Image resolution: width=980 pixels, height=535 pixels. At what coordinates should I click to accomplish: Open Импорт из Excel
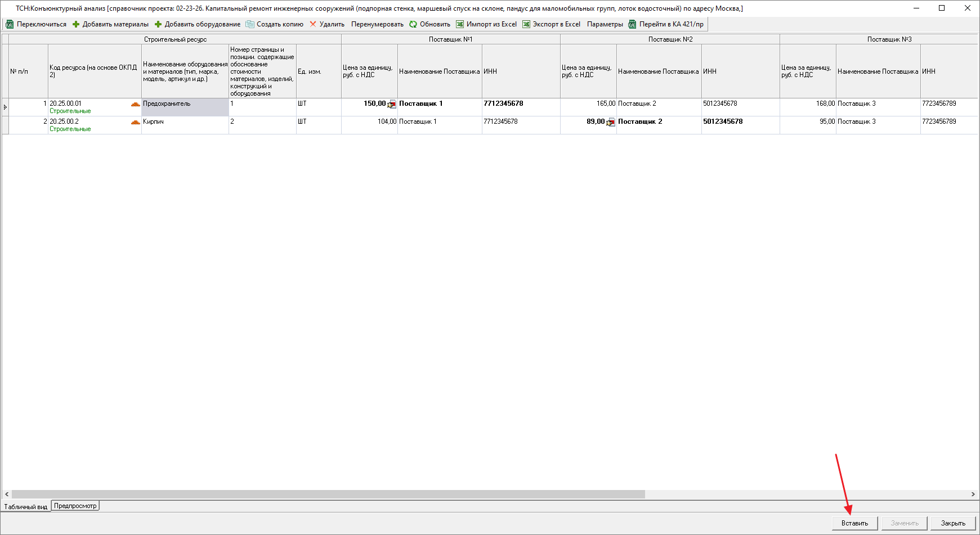click(x=460, y=24)
